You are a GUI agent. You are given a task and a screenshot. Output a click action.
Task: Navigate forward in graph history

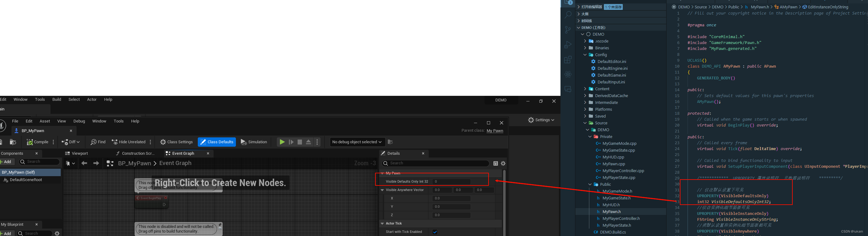coord(96,163)
